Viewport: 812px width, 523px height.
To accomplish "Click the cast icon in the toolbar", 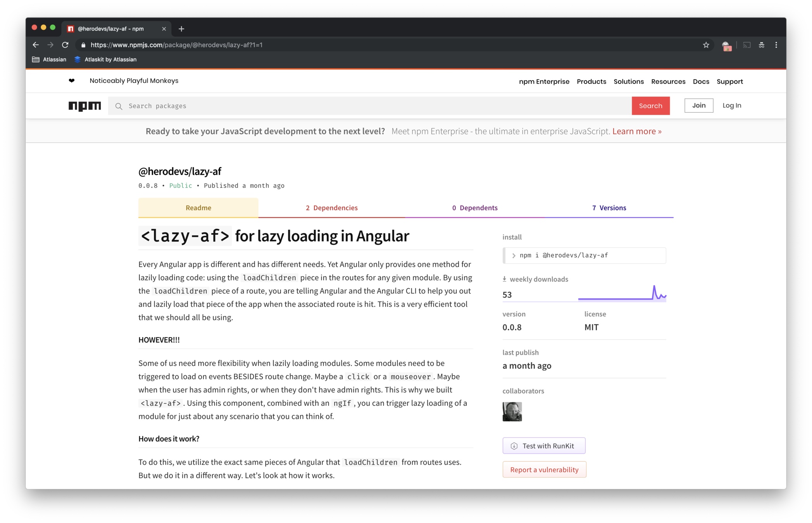I will [x=746, y=45].
